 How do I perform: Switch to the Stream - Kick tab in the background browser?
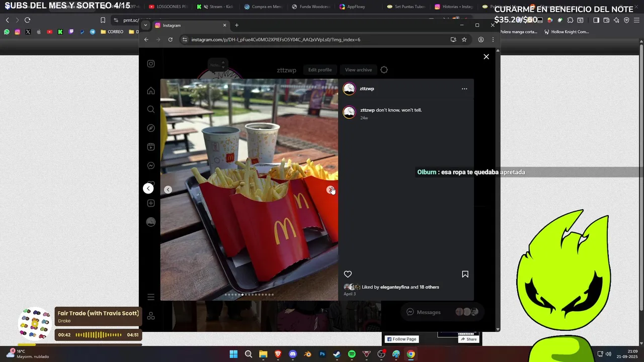point(215,7)
